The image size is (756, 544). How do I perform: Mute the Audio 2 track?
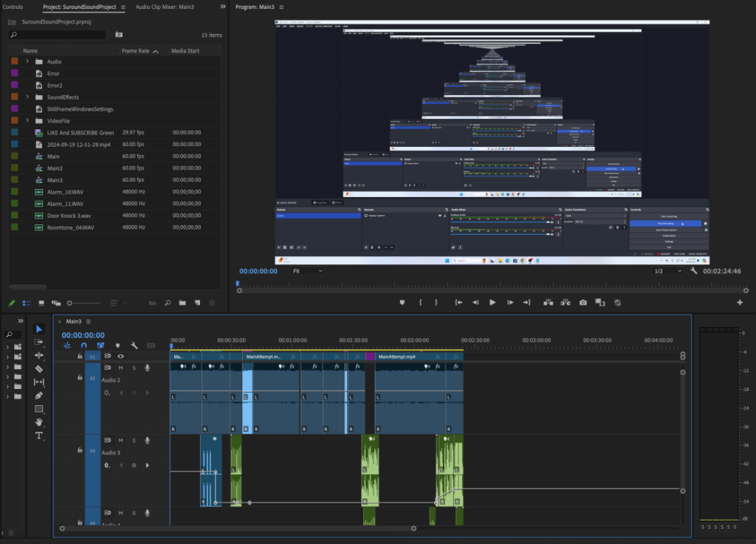coord(122,368)
